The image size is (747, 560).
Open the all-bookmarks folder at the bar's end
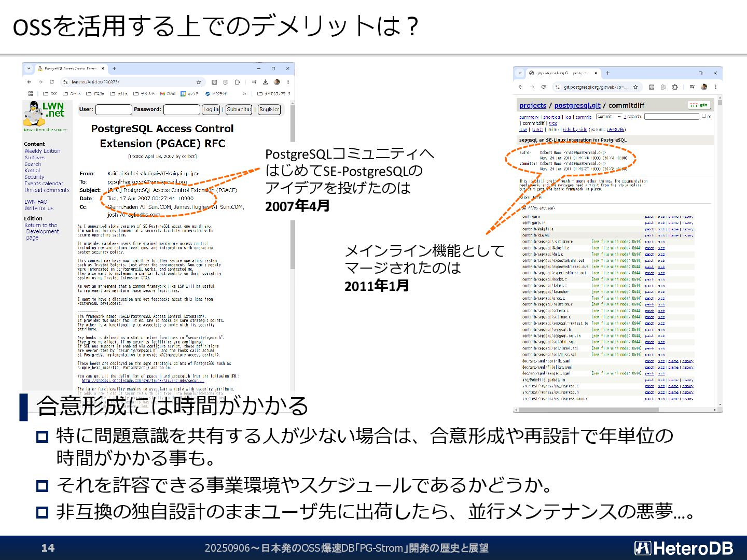tap(274, 94)
